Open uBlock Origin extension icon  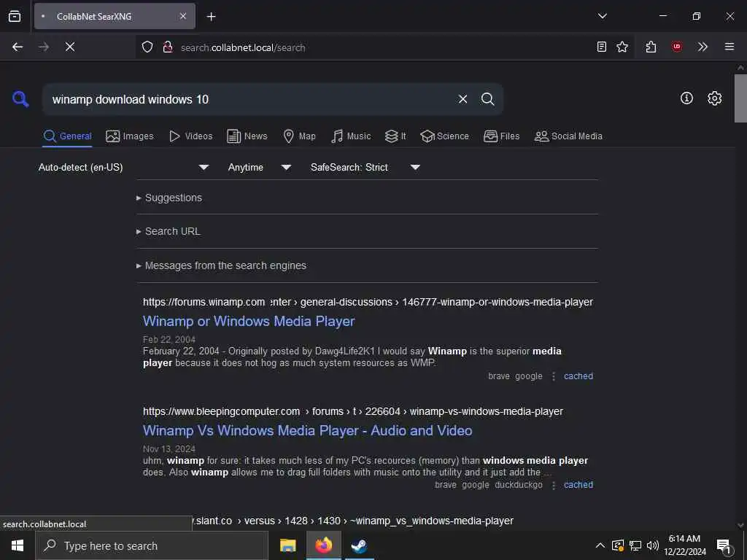tap(676, 47)
